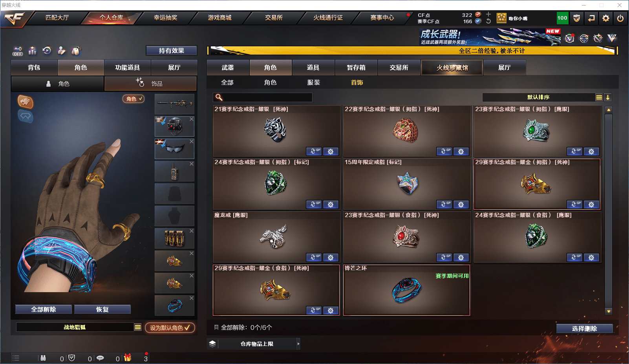Toggle the 角色 checkmark on character preview

click(x=134, y=99)
